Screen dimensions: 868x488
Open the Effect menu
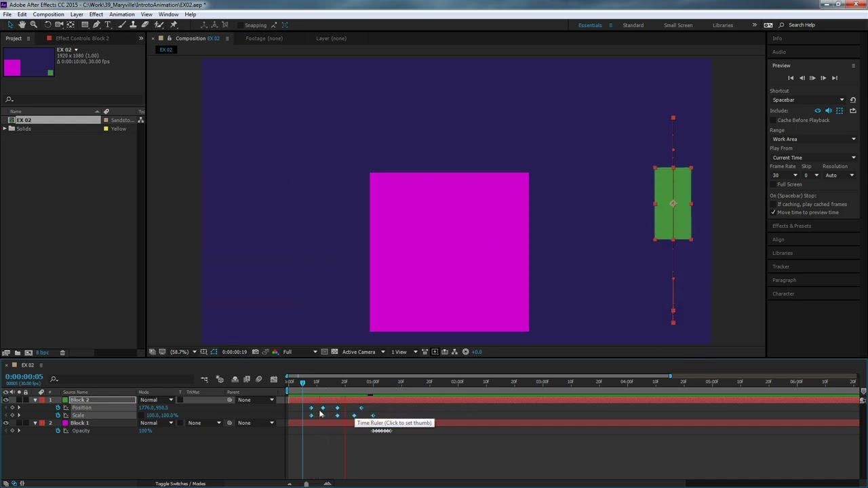click(96, 14)
